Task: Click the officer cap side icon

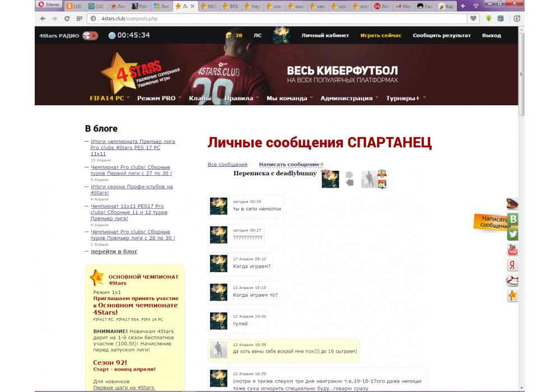Action: (x=512, y=204)
